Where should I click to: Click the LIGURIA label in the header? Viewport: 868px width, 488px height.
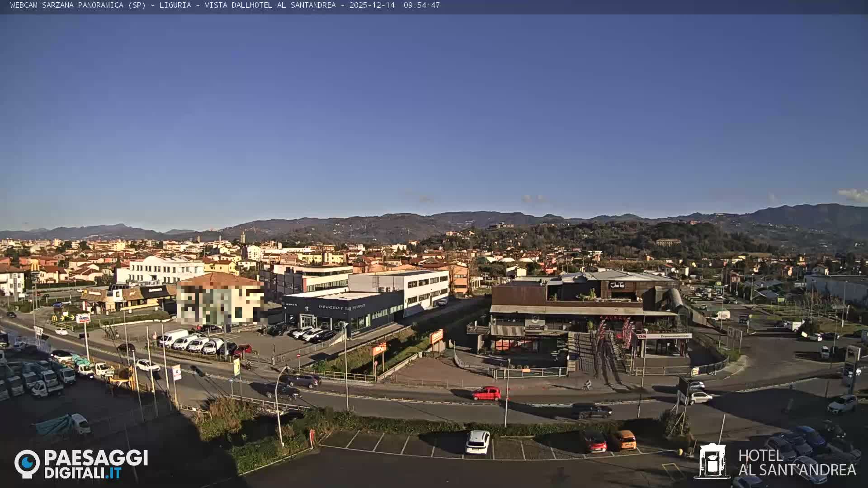tap(175, 6)
